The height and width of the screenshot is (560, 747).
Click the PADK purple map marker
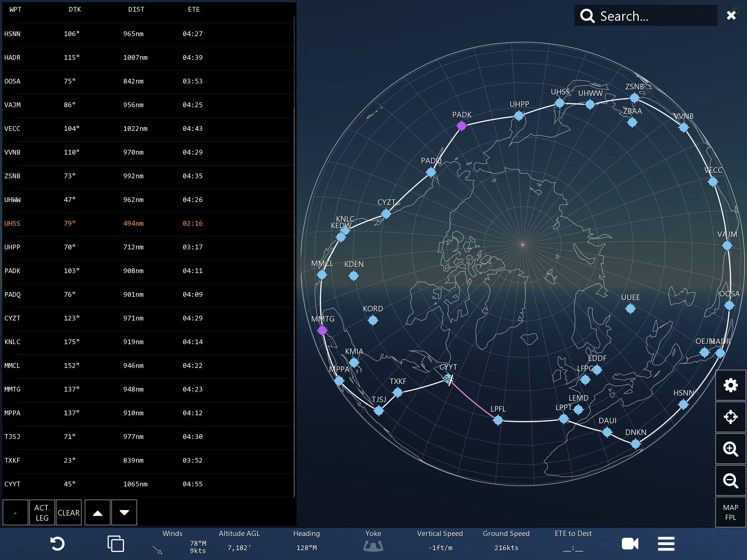pos(461,126)
